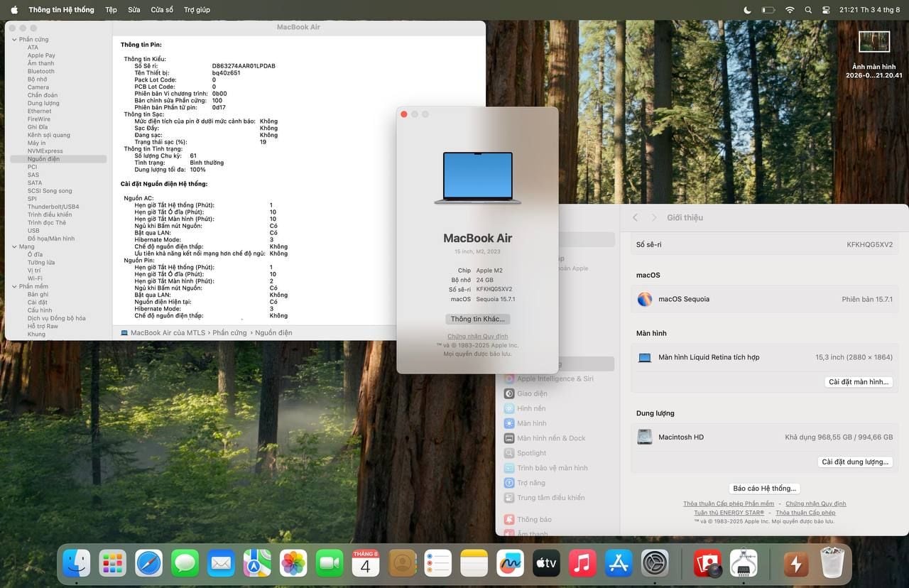Open the Music app in the Dock
This screenshot has width=909, height=588.
pos(582,564)
